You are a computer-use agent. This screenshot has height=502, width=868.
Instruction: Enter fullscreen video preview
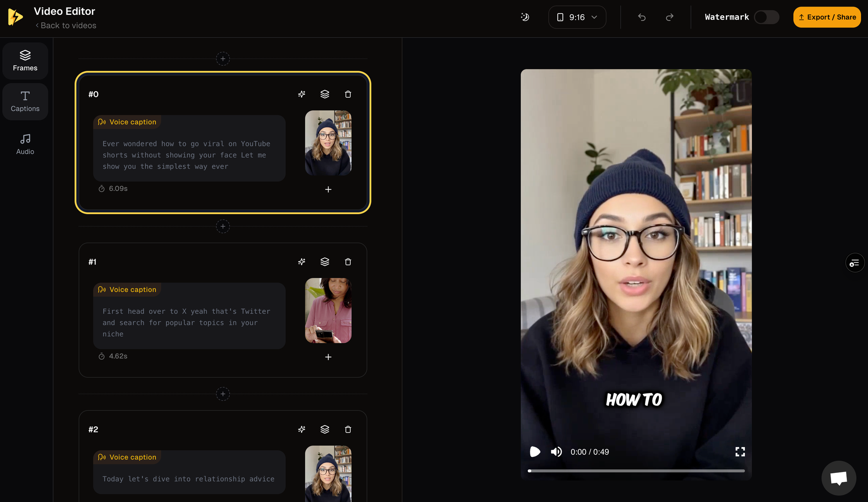pos(740,452)
